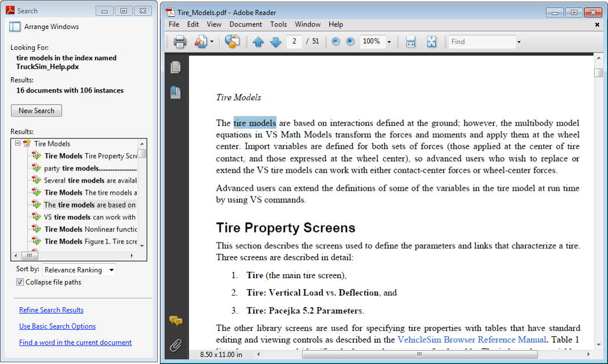Click the highlighted 'tire models' text in document
This screenshot has height=364, width=608.
click(255, 123)
